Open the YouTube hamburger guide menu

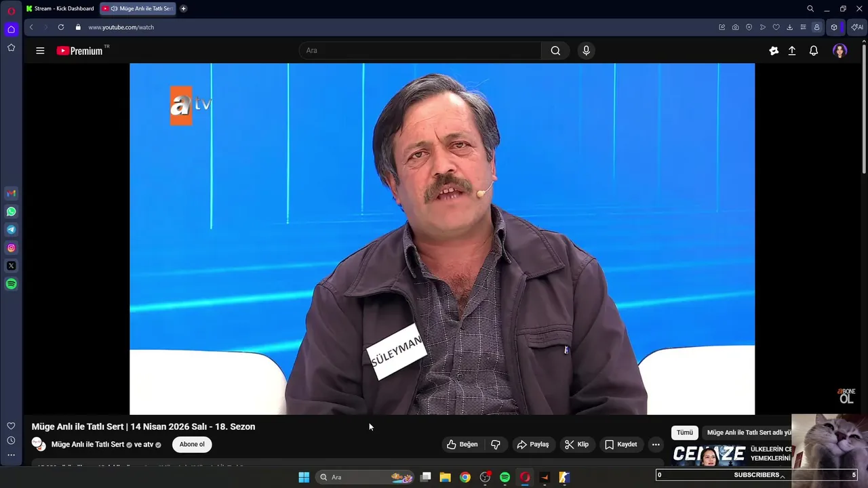pyautogui.click(x=40, y=51)
